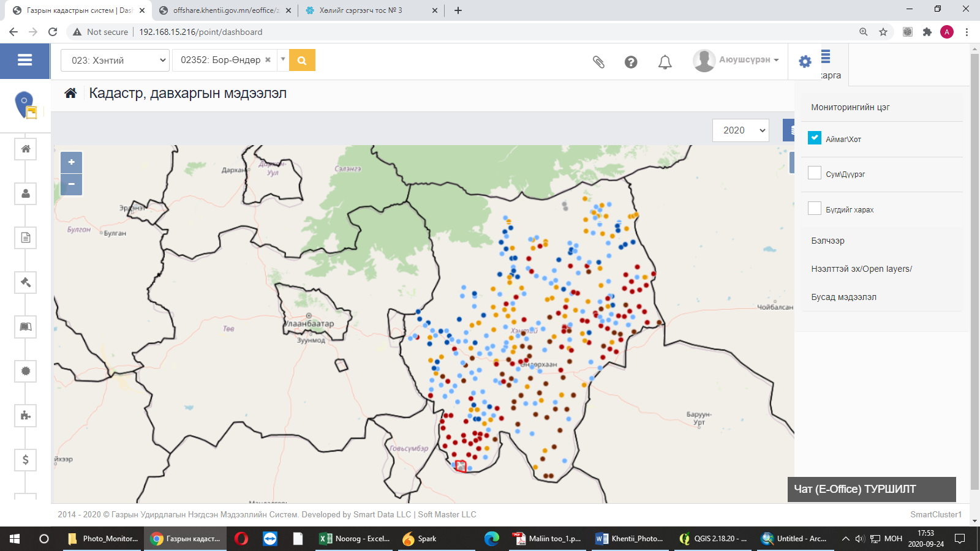Enable the Сум\Дүүрэг checkbox

coord(815,173)
